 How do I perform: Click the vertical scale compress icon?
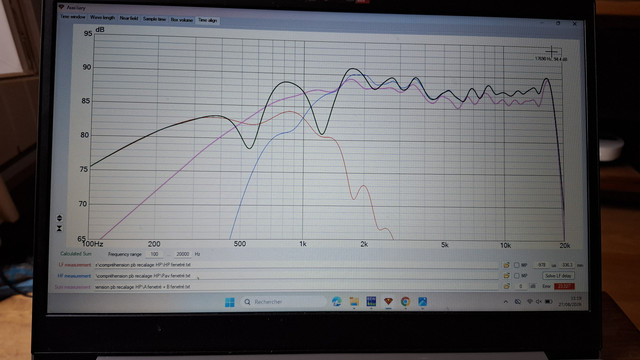click(60, 228)
